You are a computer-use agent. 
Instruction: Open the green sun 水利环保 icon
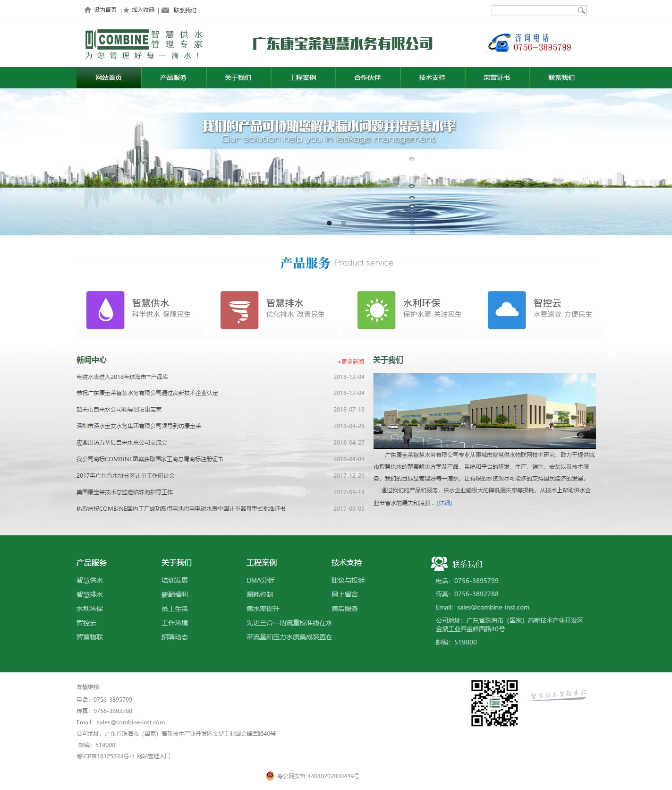[x=376, y=310]
